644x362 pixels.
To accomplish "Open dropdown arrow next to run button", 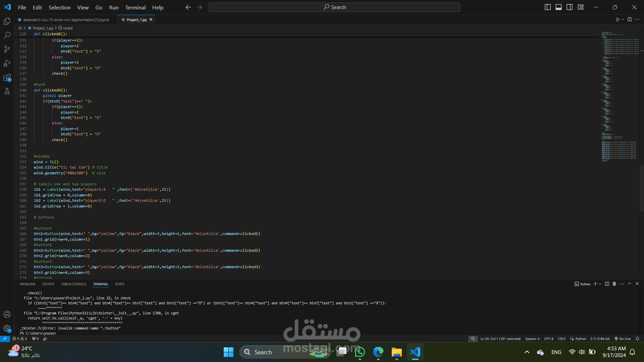I will point(623,20).
